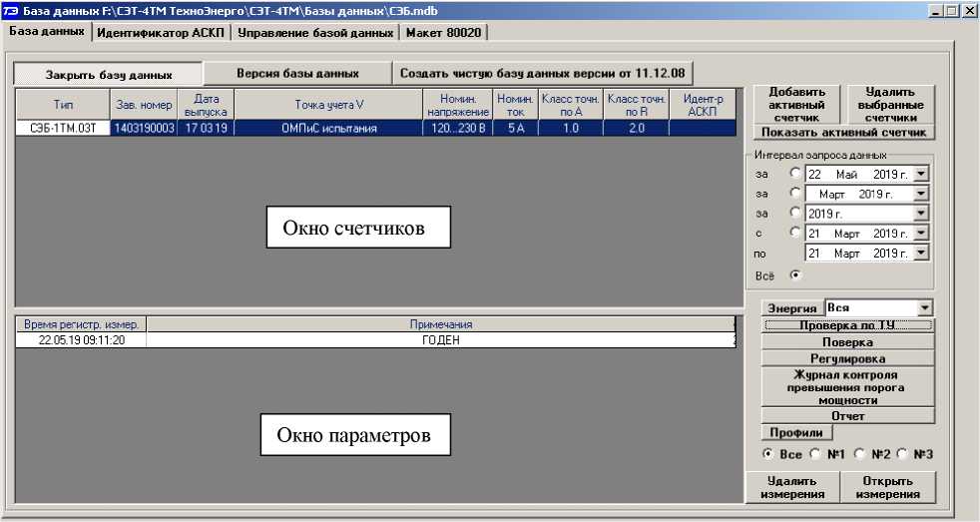Select the Всё interval radio button
Image resolution: width=980 pixels, height=522 pixels.
coord(795,273)
